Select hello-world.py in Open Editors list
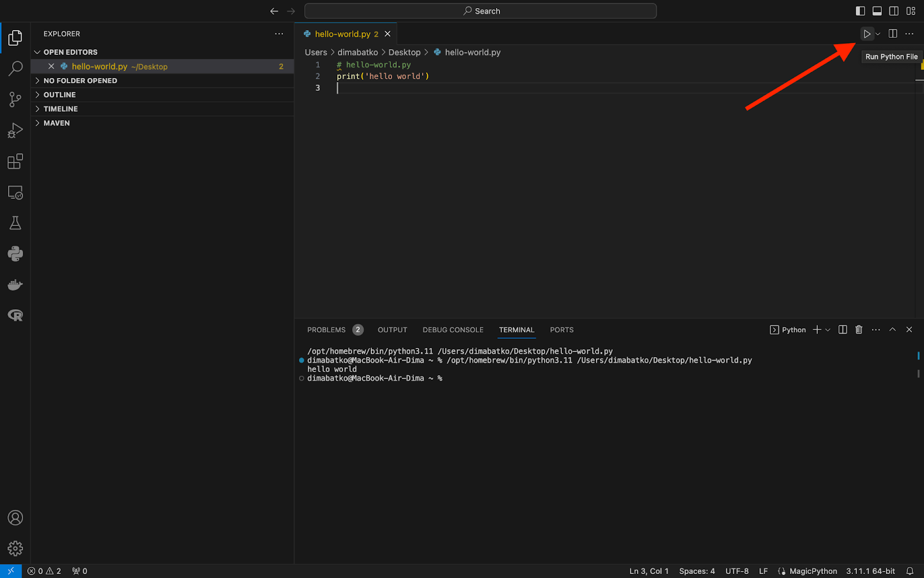The width and height of the screenshot is (924, 578). click(162, 66)
